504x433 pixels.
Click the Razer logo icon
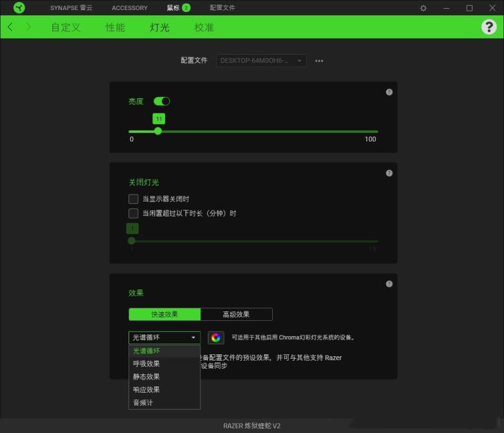coord(19,8)
